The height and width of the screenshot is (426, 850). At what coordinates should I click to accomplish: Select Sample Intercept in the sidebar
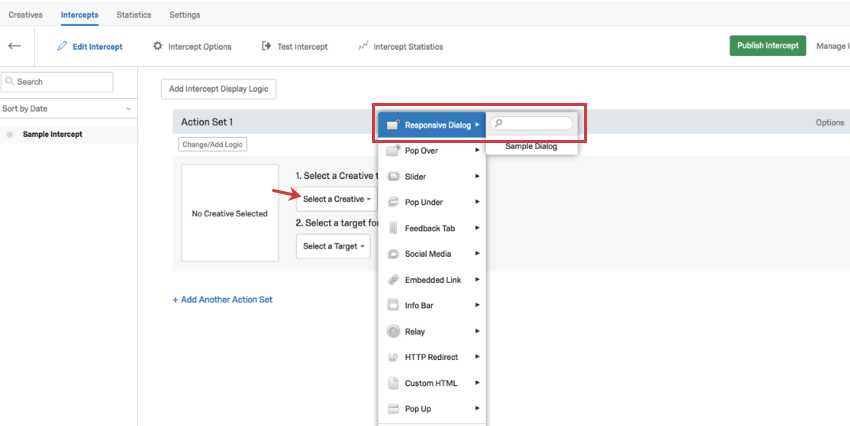52,134
